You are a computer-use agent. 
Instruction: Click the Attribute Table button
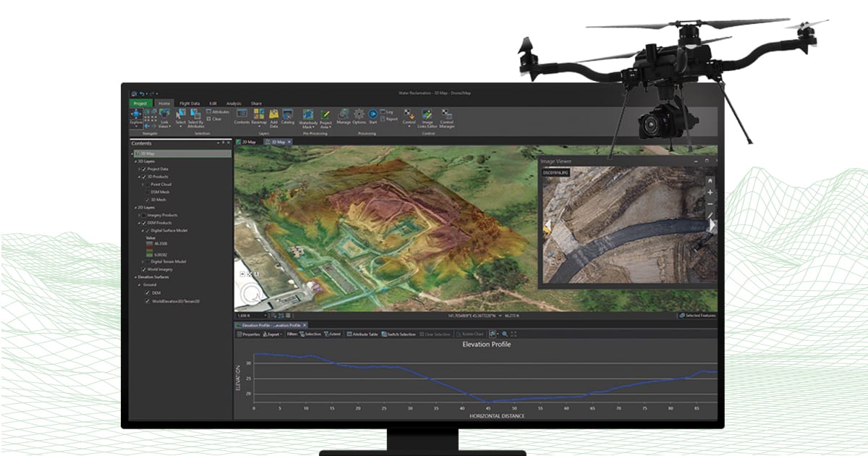pos(363,334)
